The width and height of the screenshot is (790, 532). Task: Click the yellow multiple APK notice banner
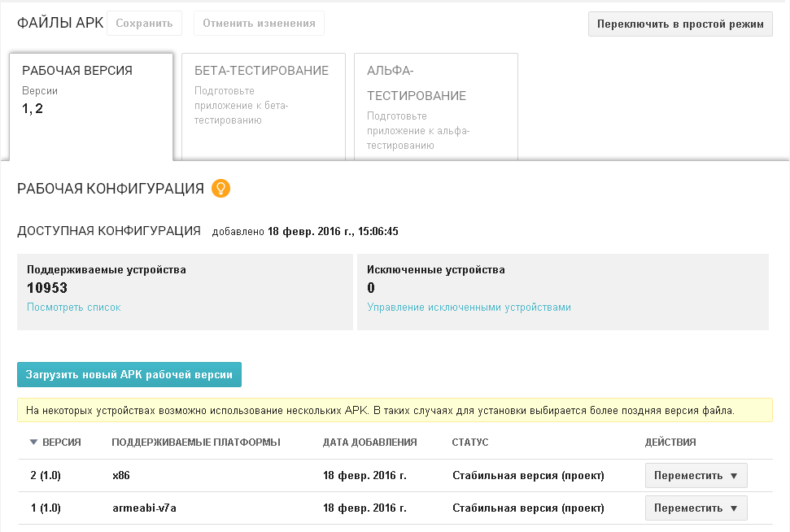pyautogui.click(x=395, y=410)
